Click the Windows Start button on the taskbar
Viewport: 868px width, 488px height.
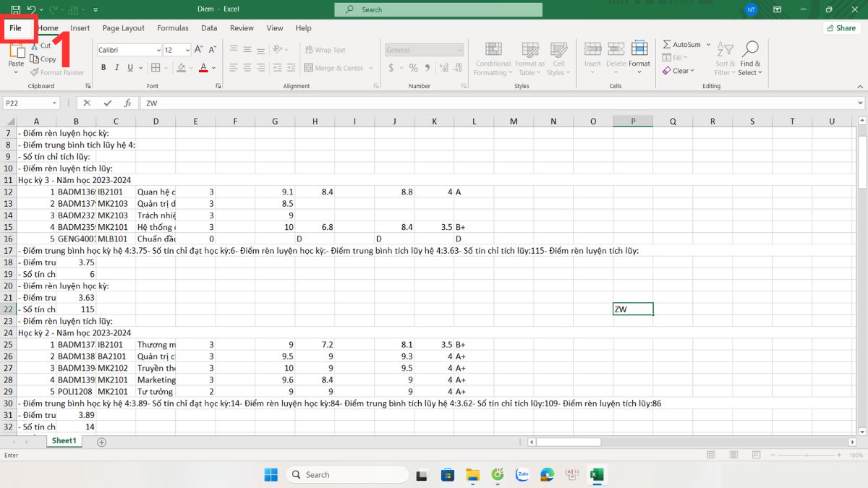pos(271,474)
